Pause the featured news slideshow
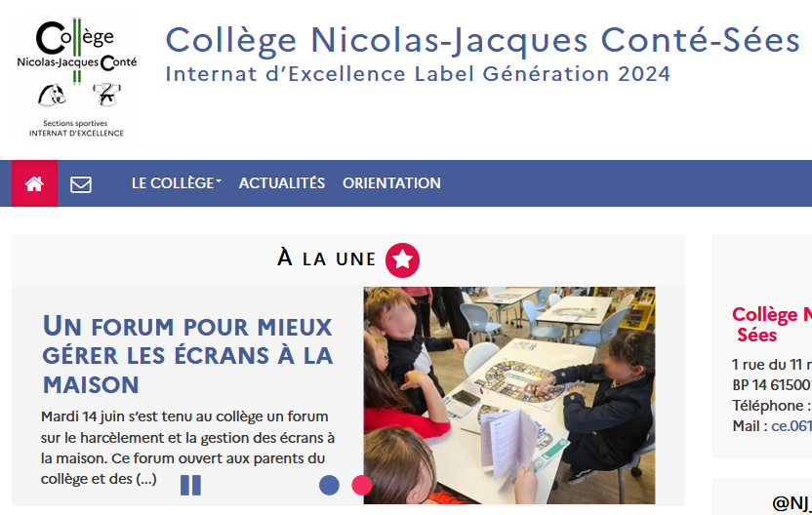 tap(190, 485)
